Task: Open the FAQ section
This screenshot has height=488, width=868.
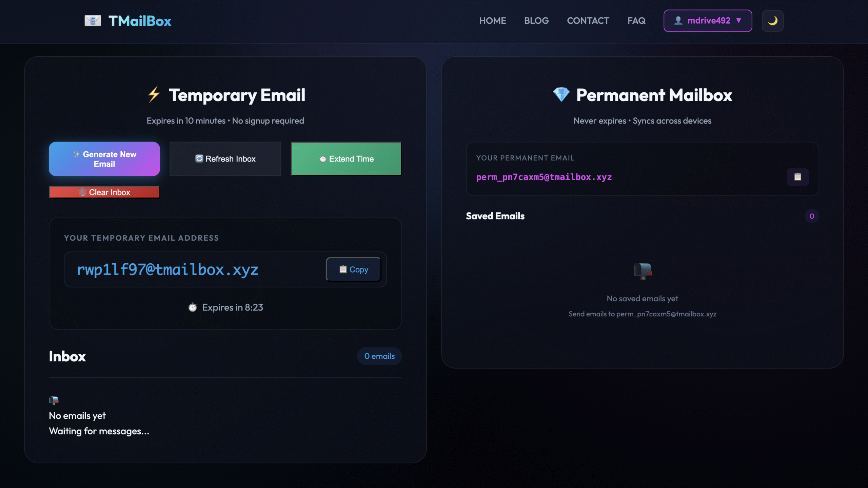Action: coord(636,21)
